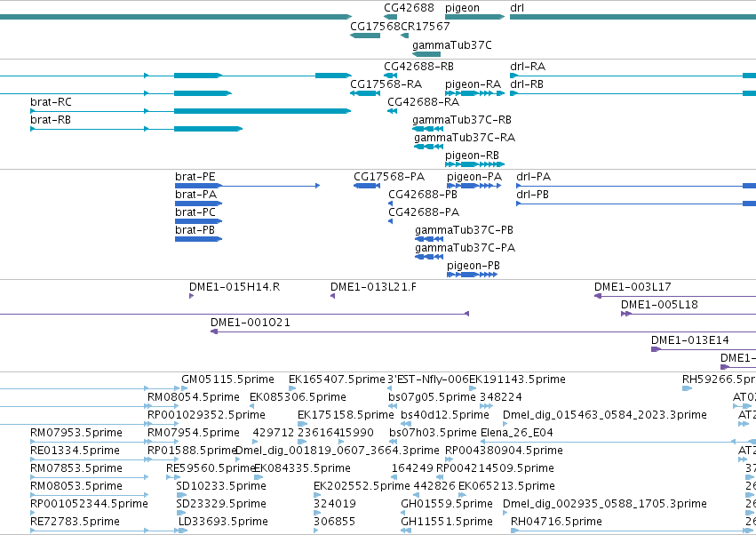Click the pigeon-PB protein label
756x535 pixels.
[x=473, y=267]
